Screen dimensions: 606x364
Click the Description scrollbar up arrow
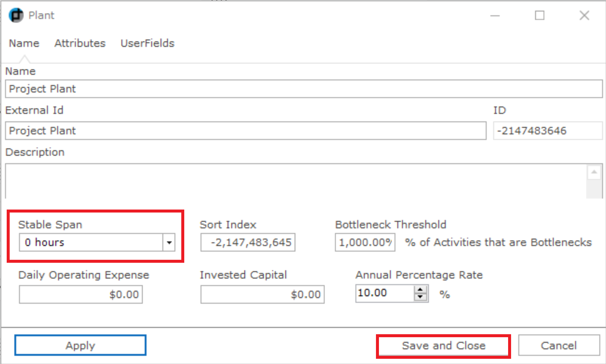[x=594, y=172]
